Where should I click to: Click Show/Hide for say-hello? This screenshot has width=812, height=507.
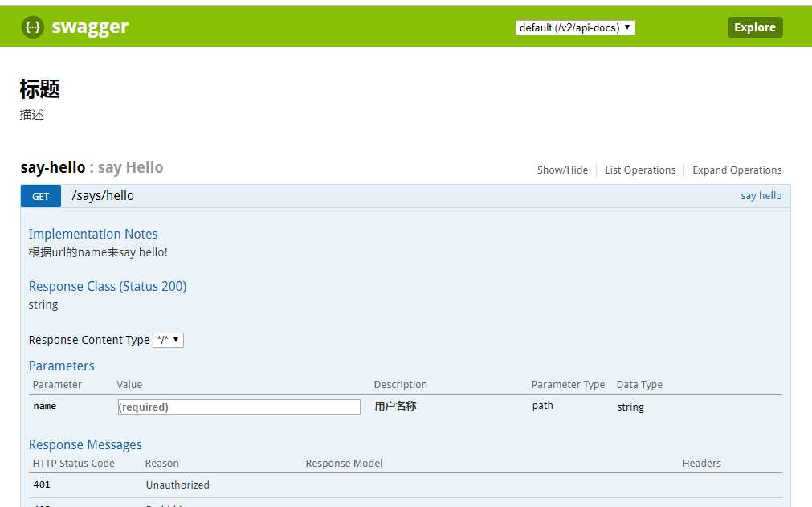click(562, 170)
